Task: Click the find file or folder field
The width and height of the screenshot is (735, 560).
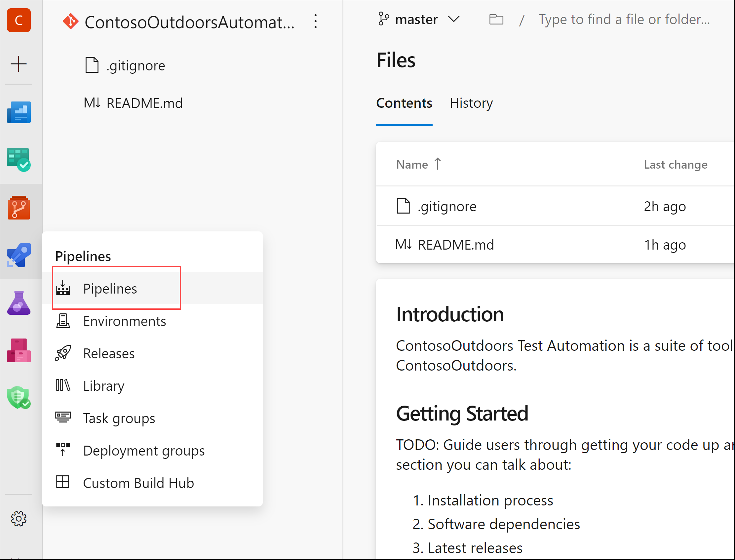Action: point(624,20)
